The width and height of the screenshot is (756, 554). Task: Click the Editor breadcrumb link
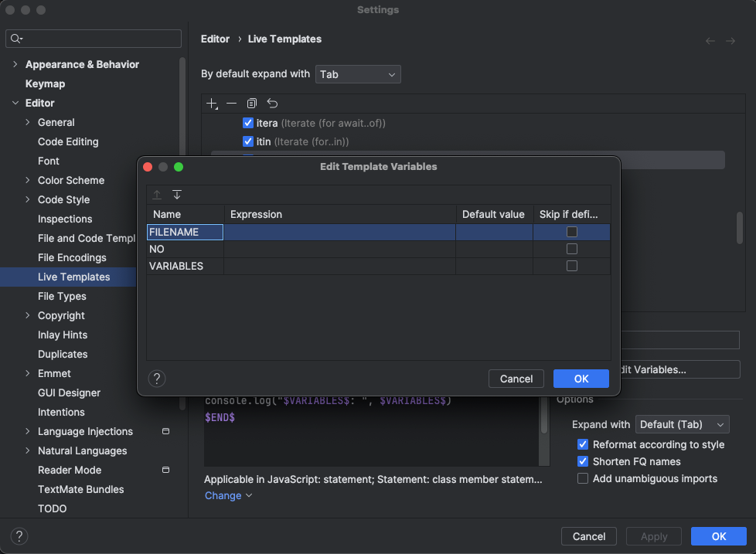click(x=215, y=39)
